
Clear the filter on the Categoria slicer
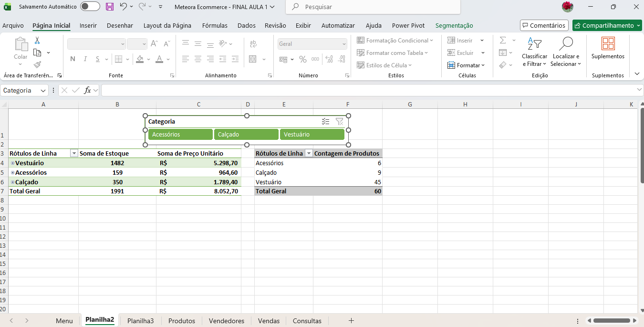click(x=340, y=121)
